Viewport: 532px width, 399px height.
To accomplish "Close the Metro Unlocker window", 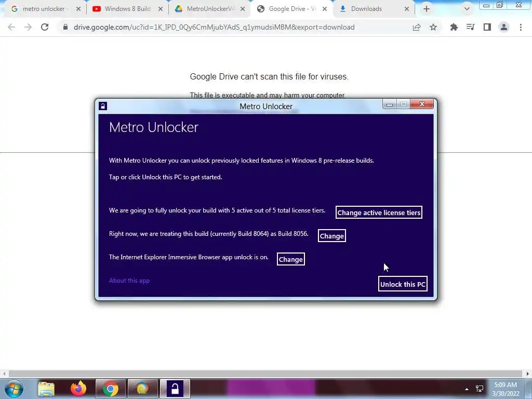I will pos(422,104).
